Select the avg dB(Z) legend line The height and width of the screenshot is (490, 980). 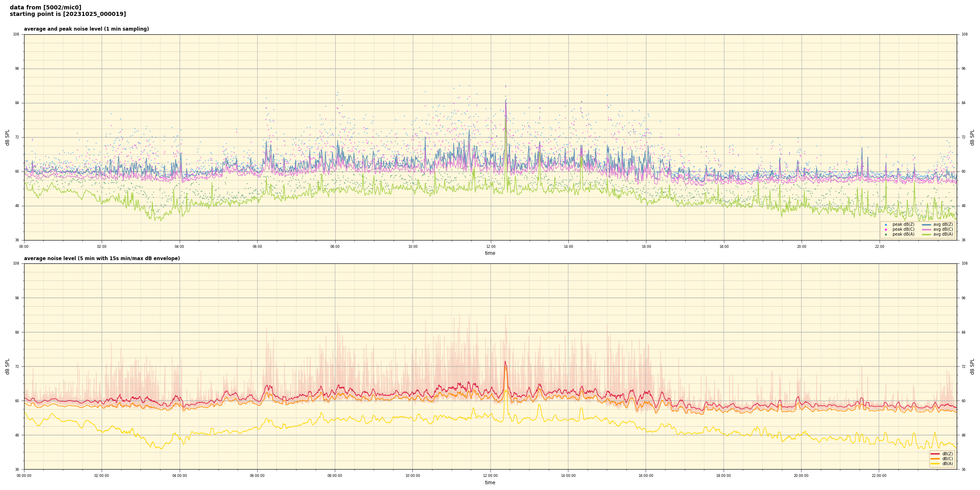click(x=926, y=225)
